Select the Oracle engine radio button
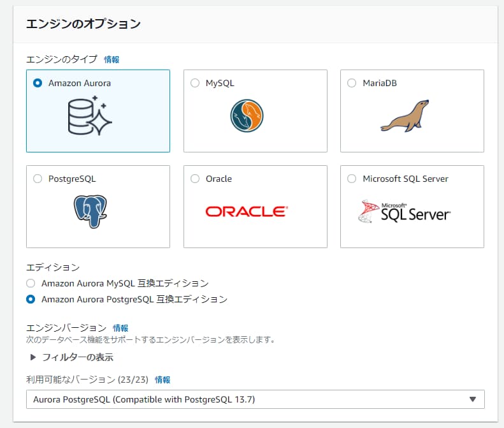 click(195, 179)
